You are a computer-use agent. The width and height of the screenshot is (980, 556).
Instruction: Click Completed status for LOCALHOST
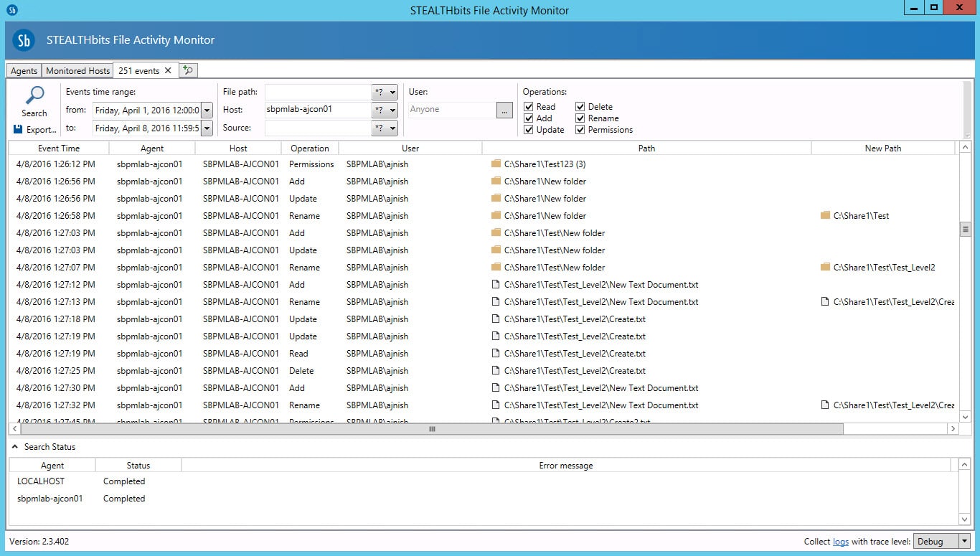tap(124, 481)
